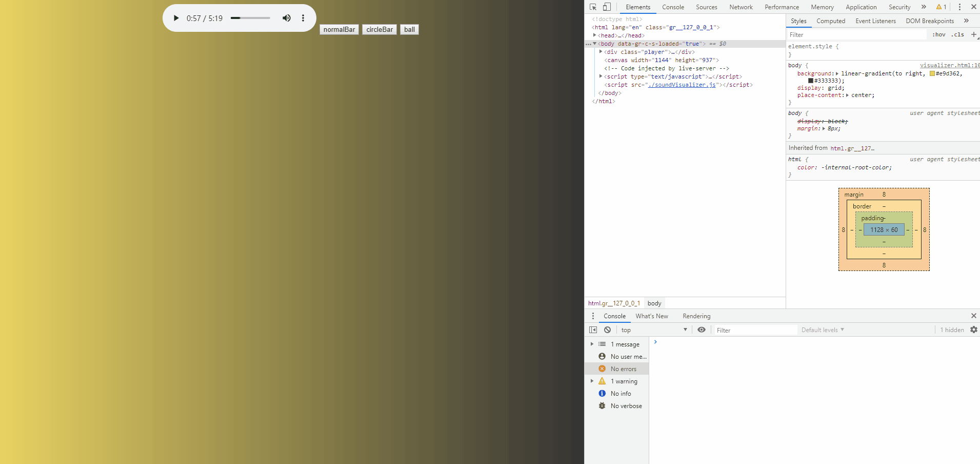
Task: Open the Security tab
Action: [899, 7]
